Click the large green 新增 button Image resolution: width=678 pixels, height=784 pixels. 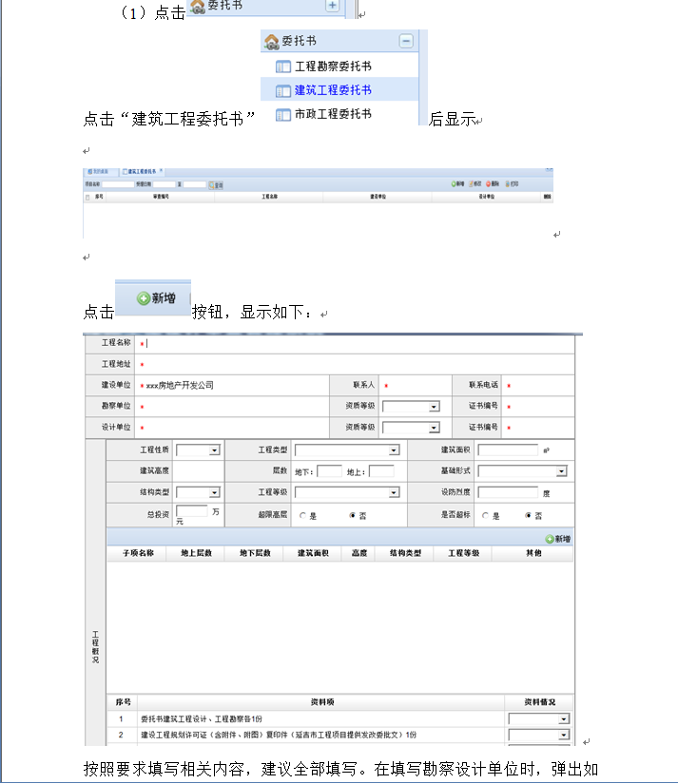(x=155, y=298)
